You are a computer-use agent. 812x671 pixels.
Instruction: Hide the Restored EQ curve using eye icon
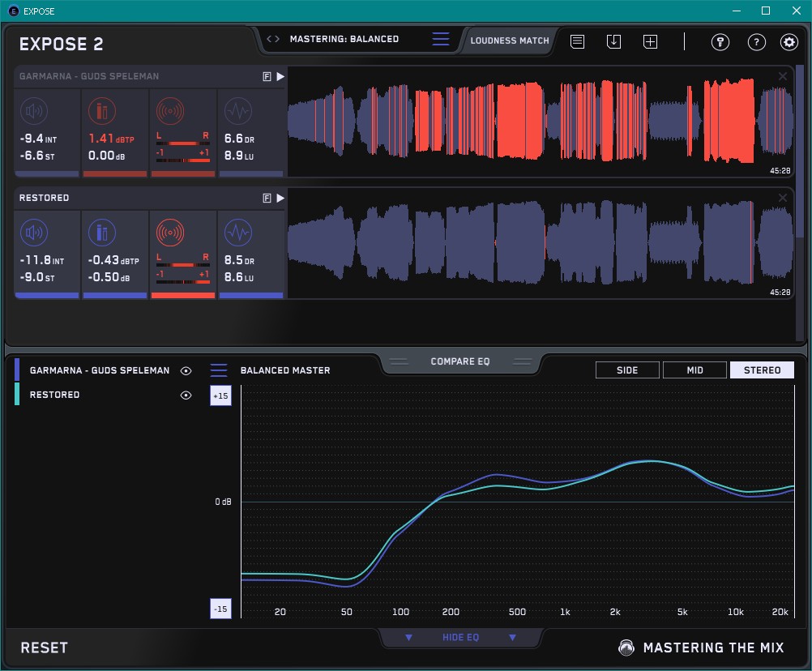pyautogui.click(x=186, y=395)
